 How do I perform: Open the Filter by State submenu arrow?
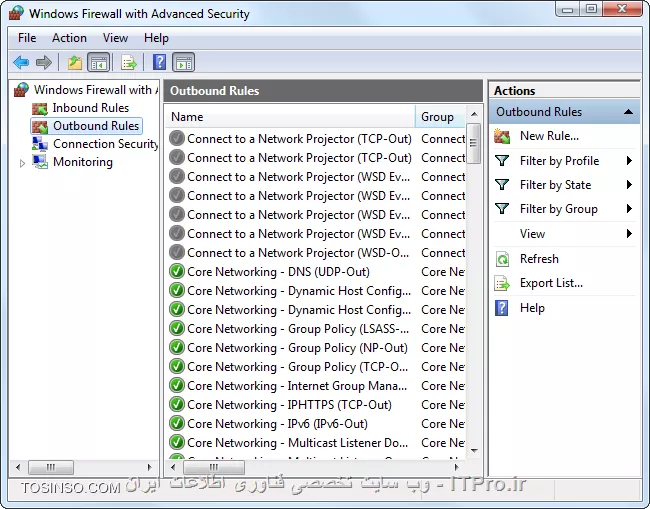tap(629, 184)
